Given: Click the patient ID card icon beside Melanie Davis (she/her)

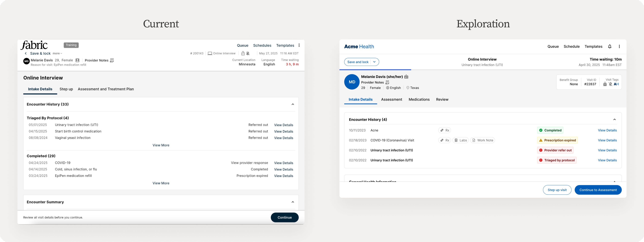Looking at the screenshot, I should [x=406, y=77].
